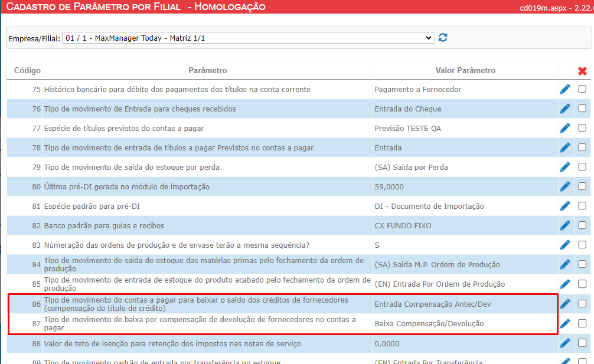The width and height of the screenshot is (594, 364).
Task: Click value 'CX FUNDO FIXO'
Action: pos(403,225)
